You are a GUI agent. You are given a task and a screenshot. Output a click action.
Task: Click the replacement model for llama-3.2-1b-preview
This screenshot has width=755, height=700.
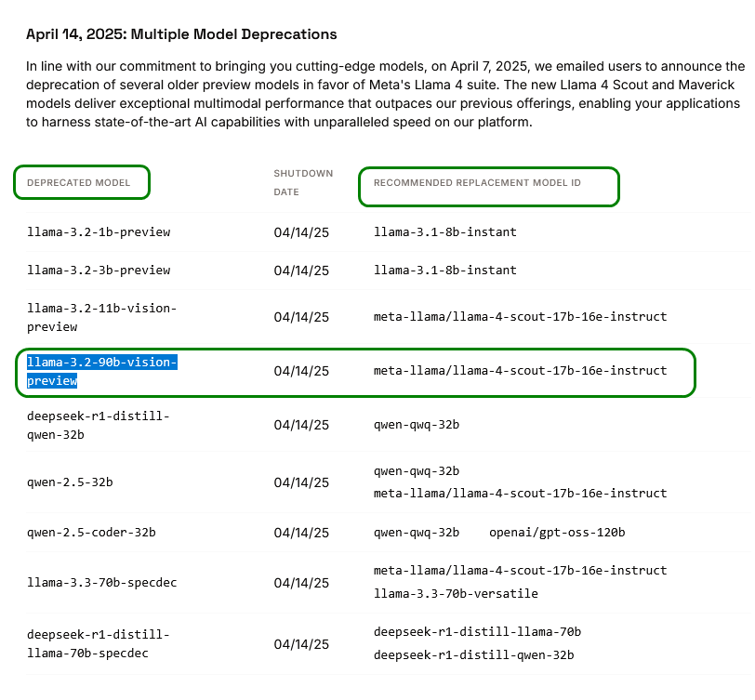coord(444,231)
